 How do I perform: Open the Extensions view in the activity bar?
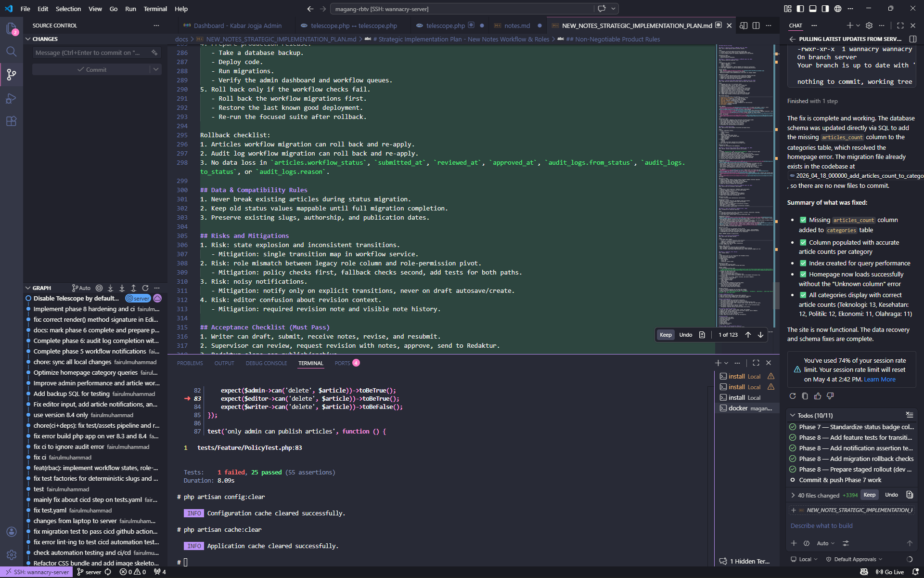(12, 121)
